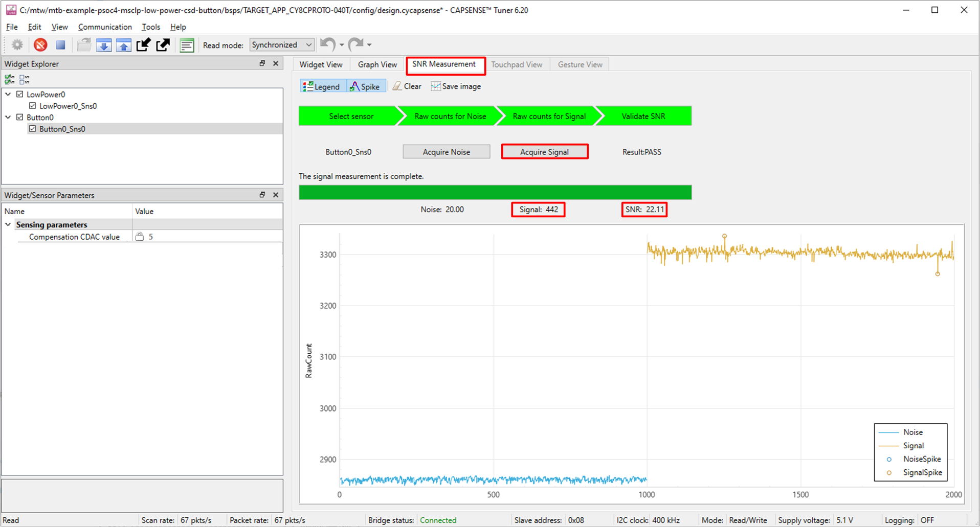Screen dimensions: 980x527
Task: Click the disabled Touchpad View tab
Action: [x=517, y=64]
